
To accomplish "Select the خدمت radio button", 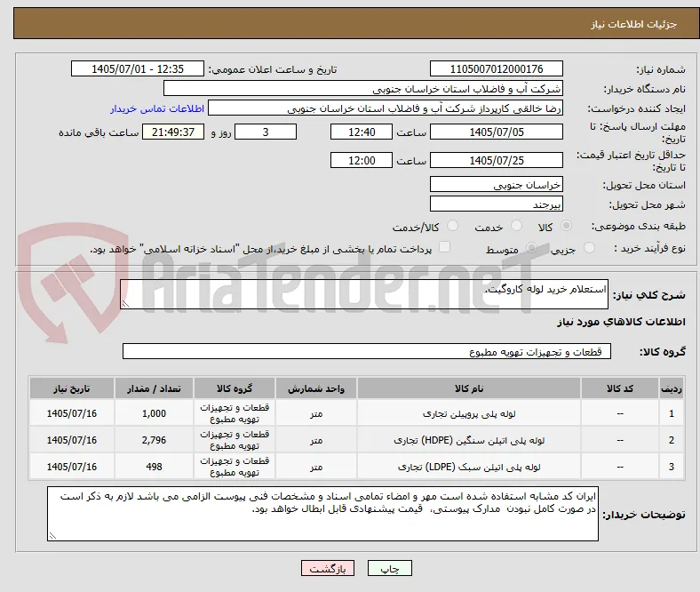I will (x=516, y=226).
